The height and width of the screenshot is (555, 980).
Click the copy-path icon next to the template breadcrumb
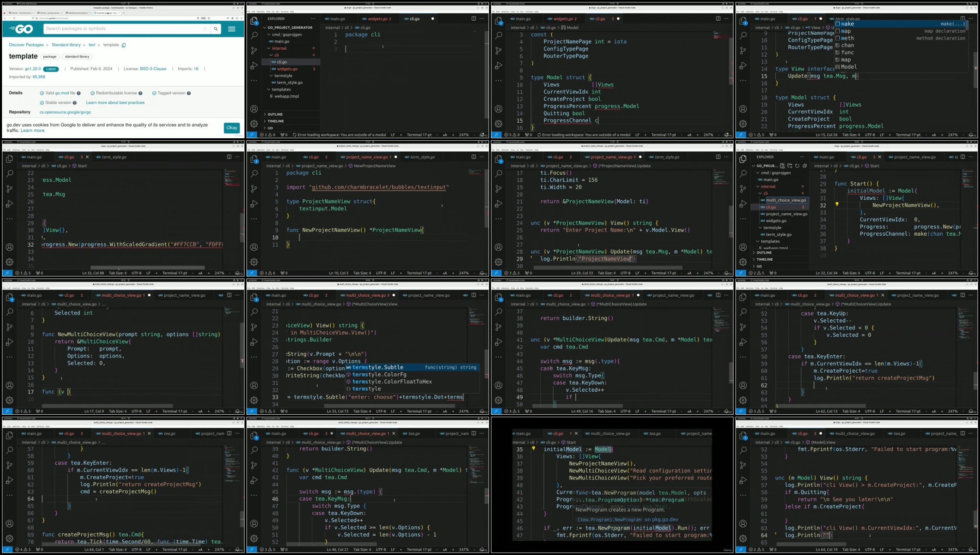tap(124, 45)
